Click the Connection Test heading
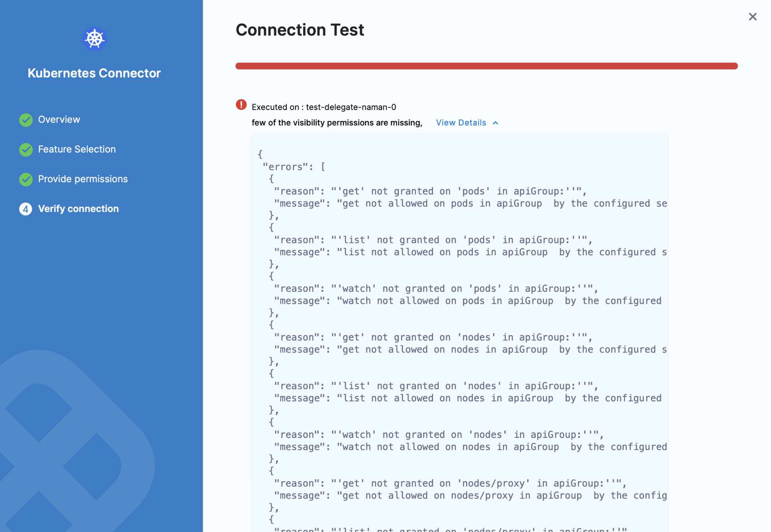 tap(300, 30)
